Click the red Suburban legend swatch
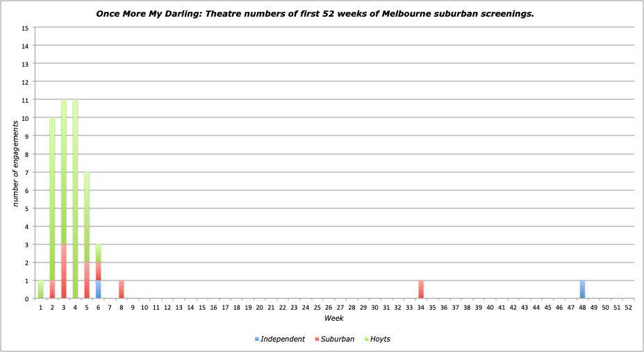Image resolution: width=644 pixels, height=352 pixels. click(x=316, y=339)
